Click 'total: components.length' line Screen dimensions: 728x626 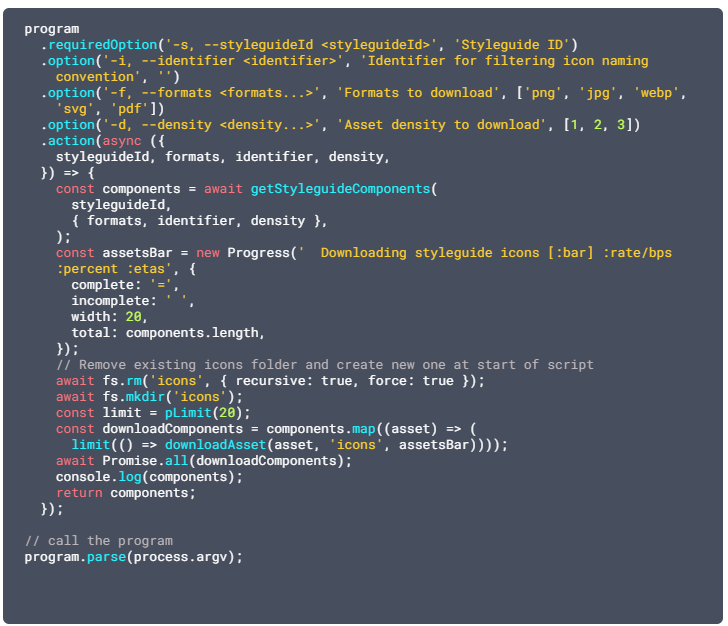pyautogui.click(x=168, y=333)
